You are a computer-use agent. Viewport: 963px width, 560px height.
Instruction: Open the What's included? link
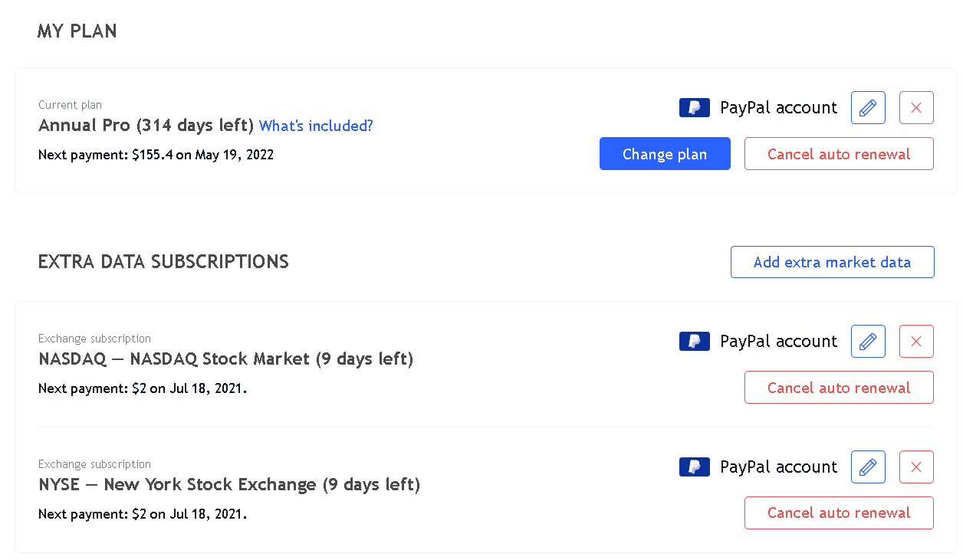click(316, 126)
